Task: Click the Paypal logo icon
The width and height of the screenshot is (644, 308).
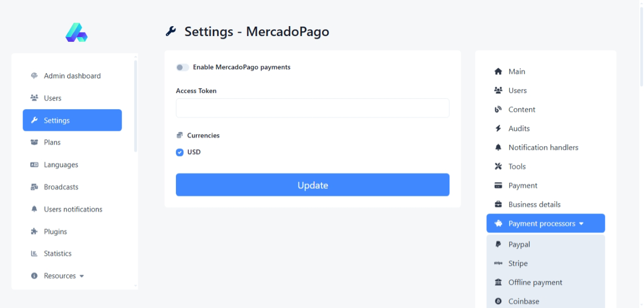Action: pos(498,244)
